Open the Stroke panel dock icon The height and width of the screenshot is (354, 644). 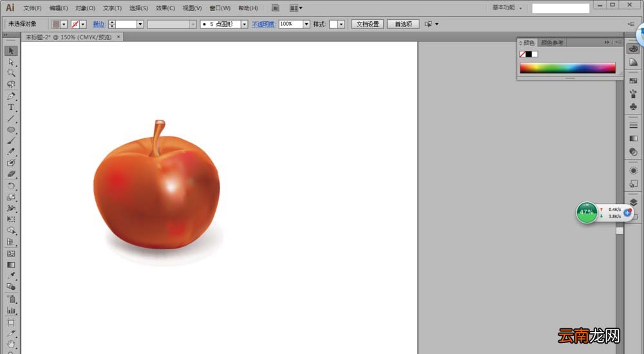point(633,126)
